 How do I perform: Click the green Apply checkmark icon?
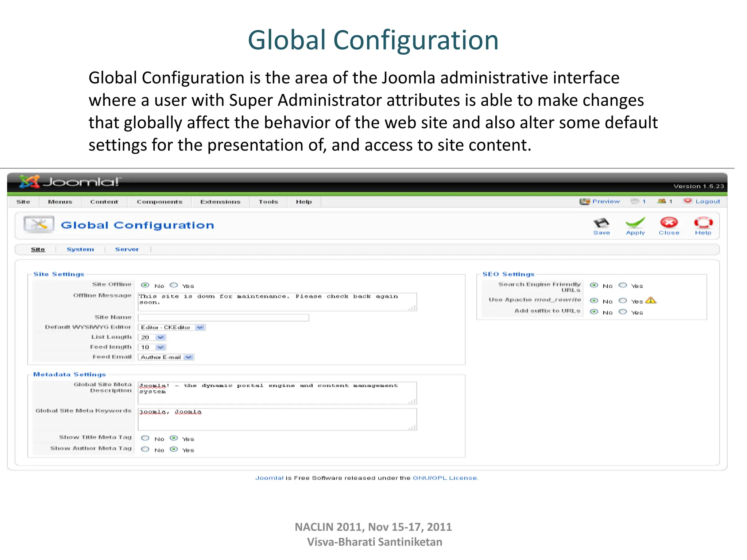pyautogui.click(x=635, y=223)
